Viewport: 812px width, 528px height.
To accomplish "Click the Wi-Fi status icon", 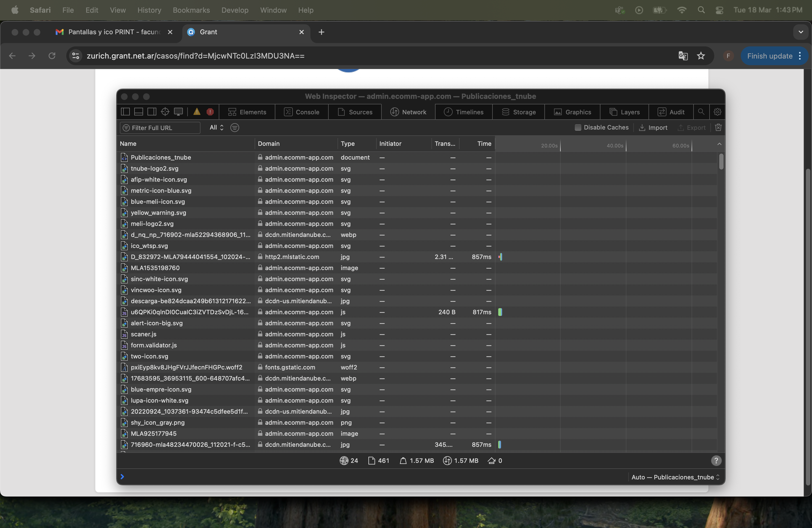I will (681, 10).
